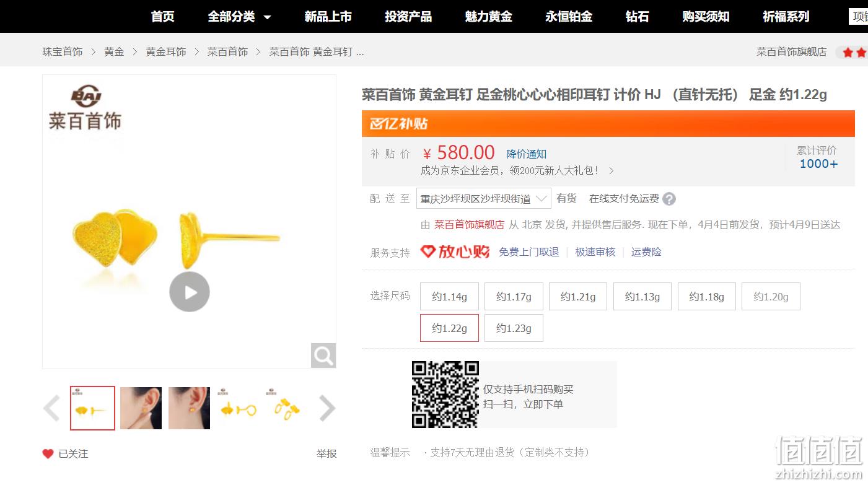Click the 菜百首饰 brand logo in image
Screen dimensions: 868x485
(x=85, y=109)
